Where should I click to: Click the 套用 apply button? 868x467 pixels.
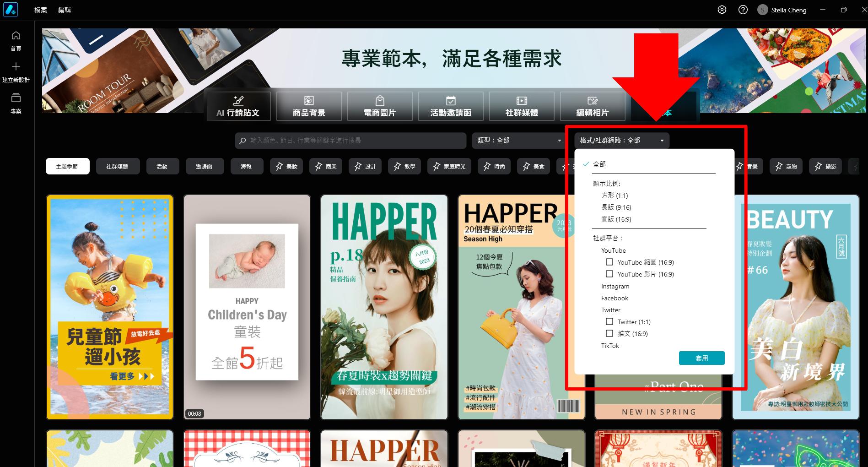(702, 358)
